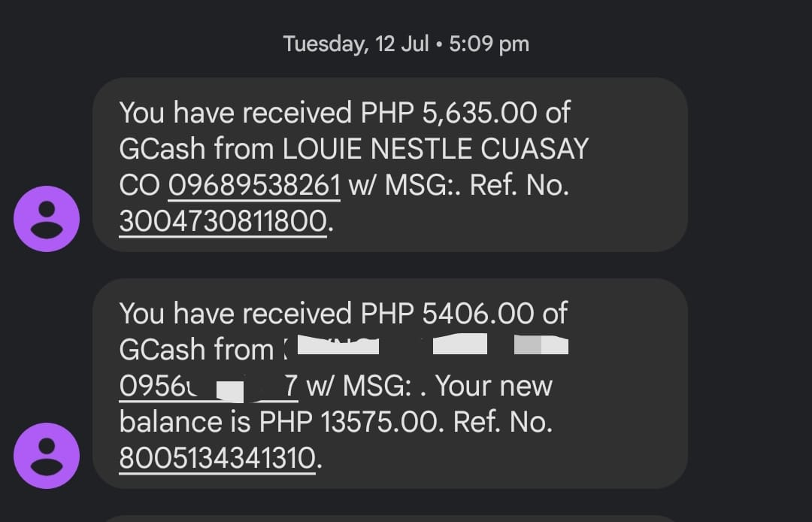Click the word GCash in the first message
Viewport: 812px width, 522px height.
(162, 149)
